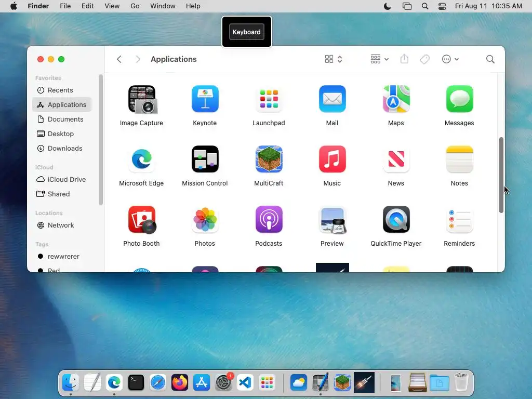Viewport: 532px width, 399px height.
Task: Open TextEdit from the Dock
Action: [x=92, y=382]
